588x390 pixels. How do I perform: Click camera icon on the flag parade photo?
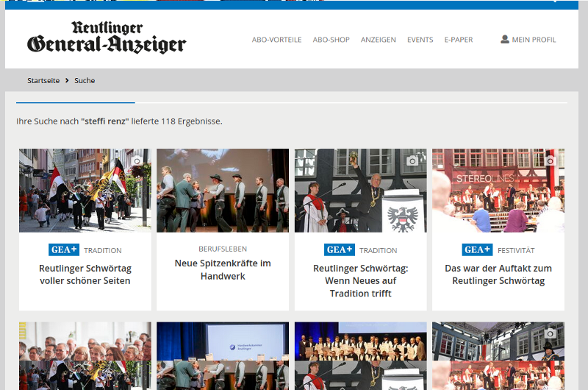(137, 160)
